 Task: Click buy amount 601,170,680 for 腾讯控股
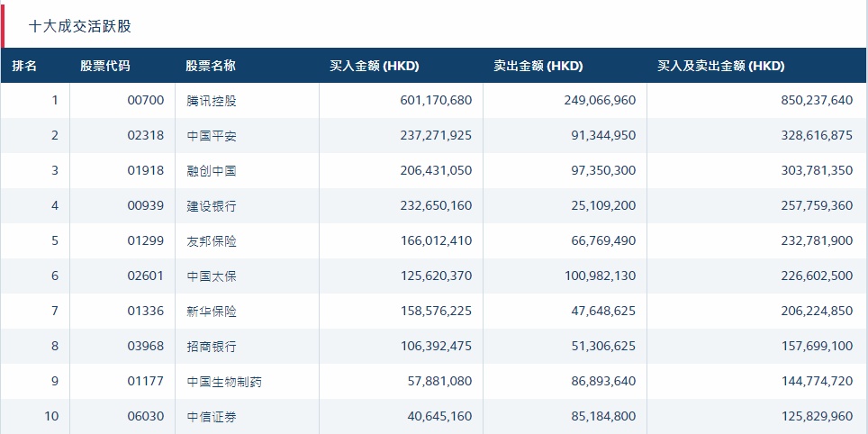pyautogui.click(x=436, y=100)
